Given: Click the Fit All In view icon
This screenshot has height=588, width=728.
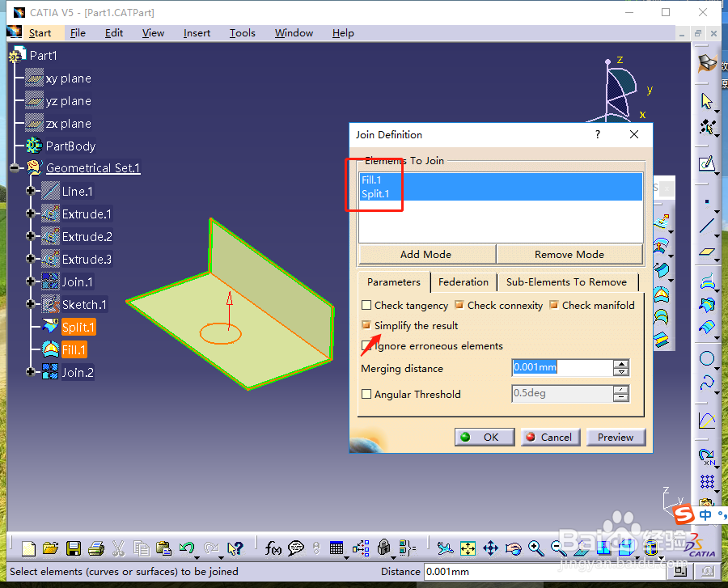Looking at the screenshot, I should [468, 548].
